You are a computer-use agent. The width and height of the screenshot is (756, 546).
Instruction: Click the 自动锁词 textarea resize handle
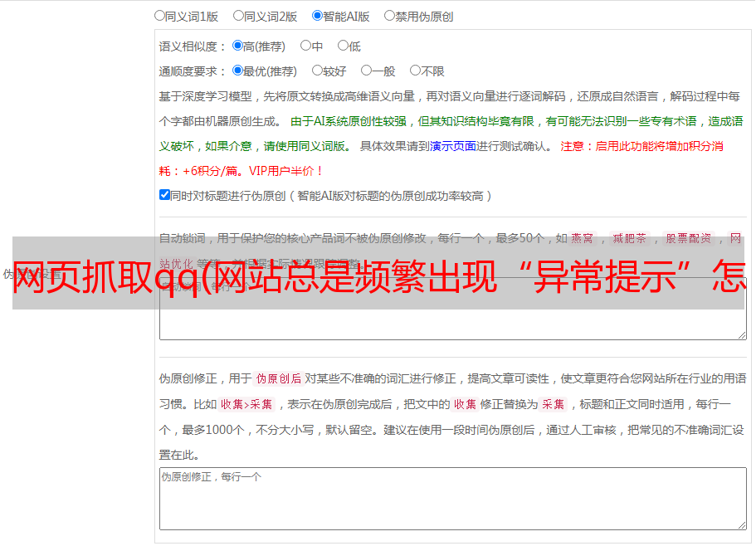click(x=742, y=335)
